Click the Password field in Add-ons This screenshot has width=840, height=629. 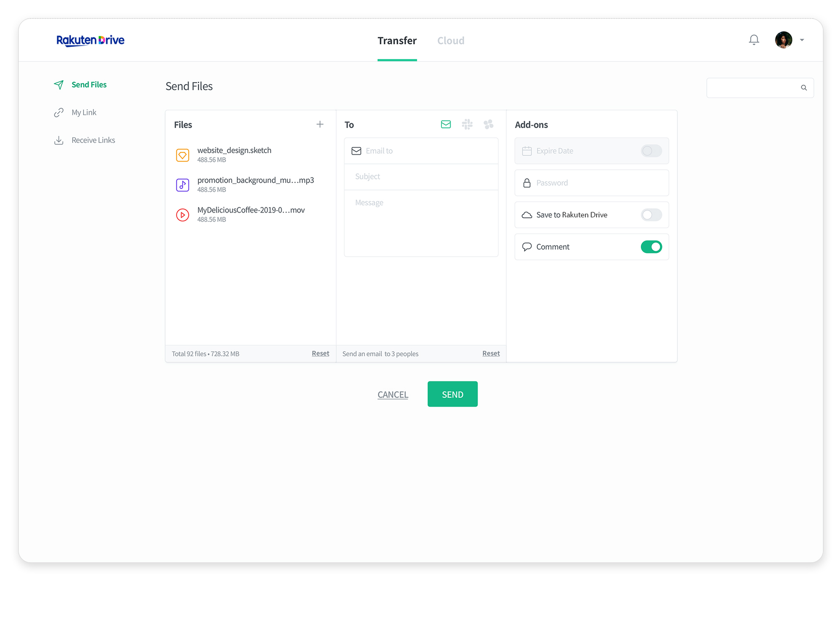click(592, 182)
